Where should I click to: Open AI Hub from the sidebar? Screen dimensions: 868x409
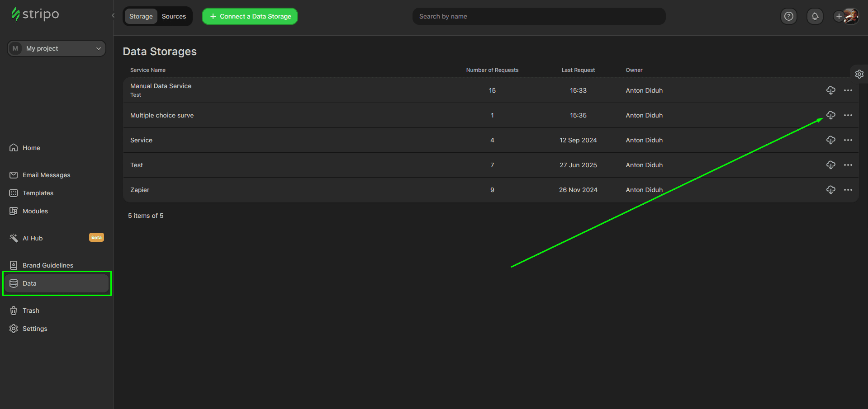pyautogui.click(x=33, y=238)
